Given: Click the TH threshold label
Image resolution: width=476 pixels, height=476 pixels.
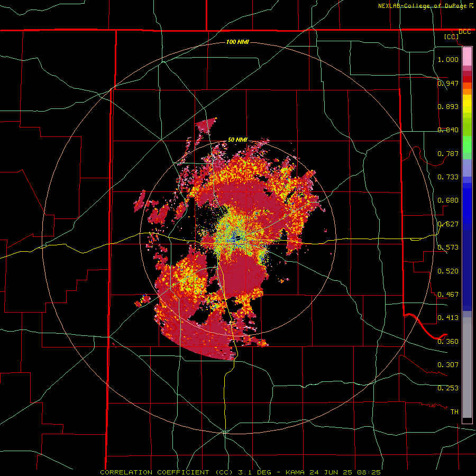Looking at the screenshot, I should (x=454, y=411).
